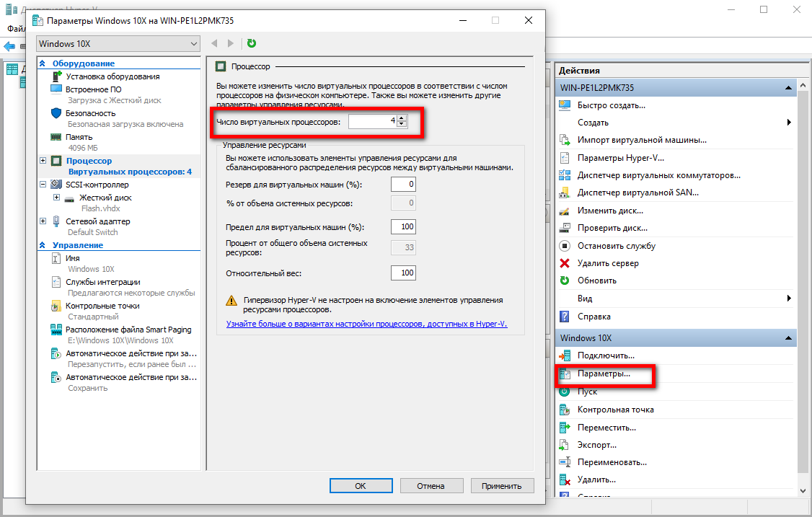Select the automatic action item with Перезапустить
The height and width of the screenshot is (517, 812).
pos(131,353)
